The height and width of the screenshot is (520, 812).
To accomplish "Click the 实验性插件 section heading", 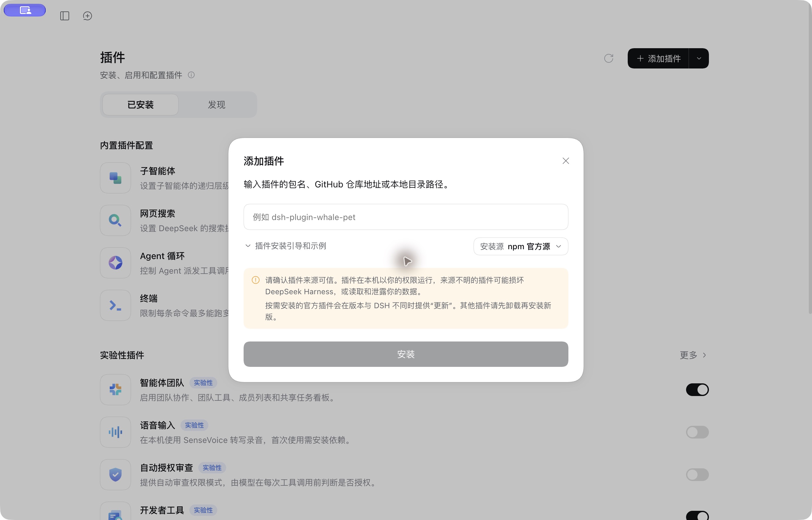I will pos(122,355).
